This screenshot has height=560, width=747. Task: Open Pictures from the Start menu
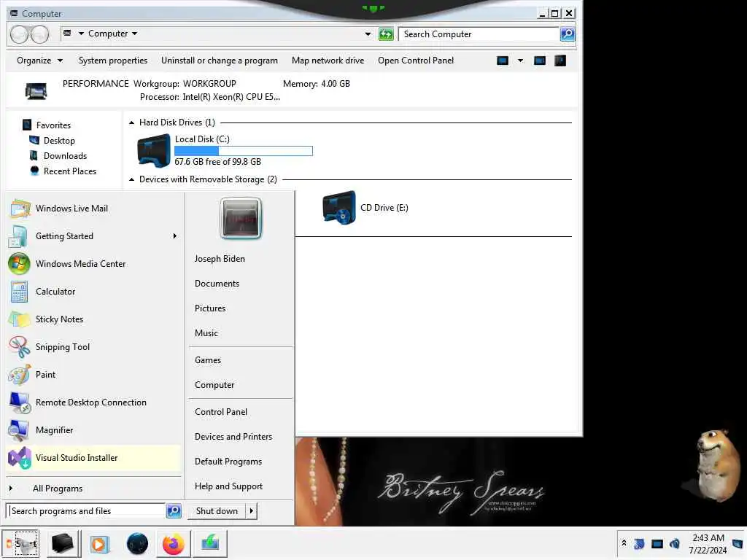click(x=210, y=308)
